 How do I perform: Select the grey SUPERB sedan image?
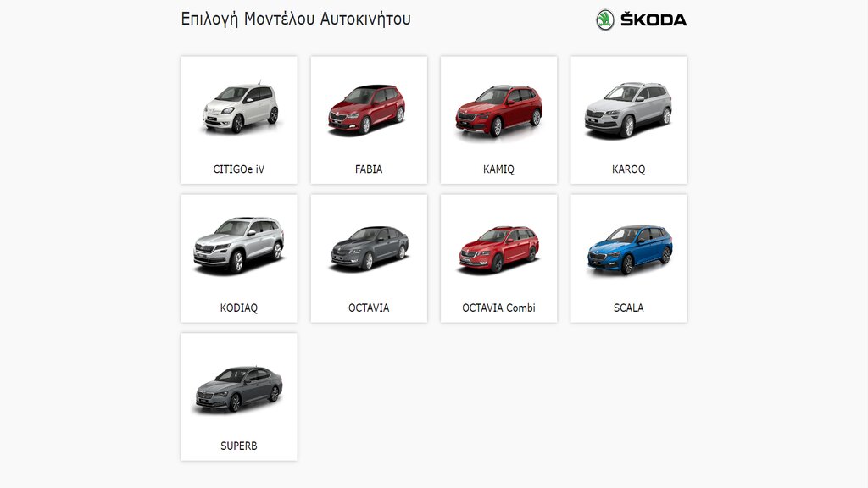tap(239, 388)
